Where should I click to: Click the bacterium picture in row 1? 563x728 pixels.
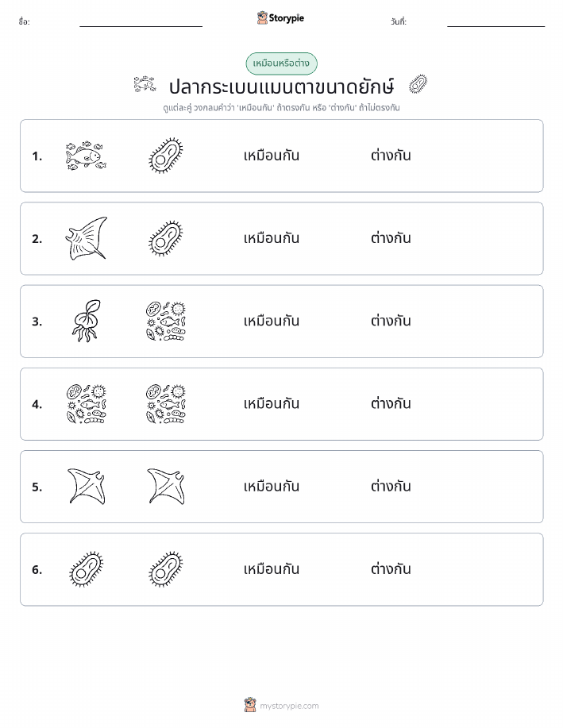[x=166, y=156]
